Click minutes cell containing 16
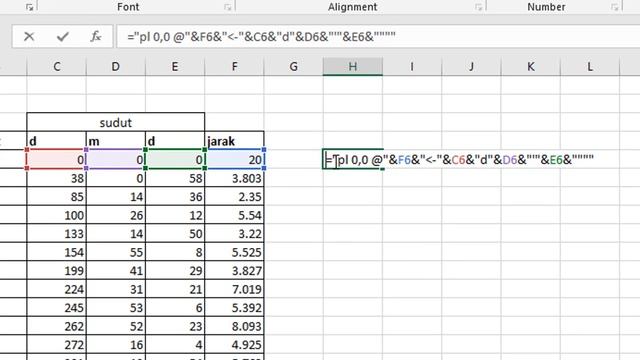Viewport: 640px width, 360px height. coord(116,344)
